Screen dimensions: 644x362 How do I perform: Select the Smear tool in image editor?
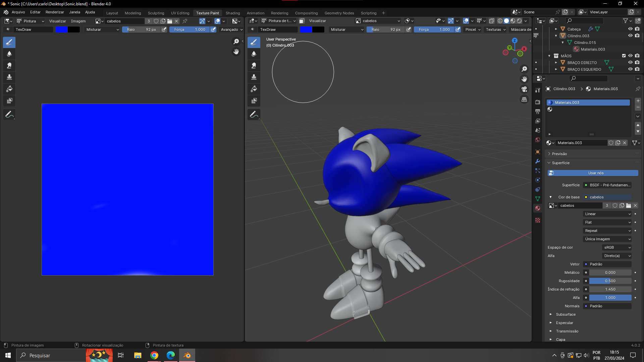[9, 65]
